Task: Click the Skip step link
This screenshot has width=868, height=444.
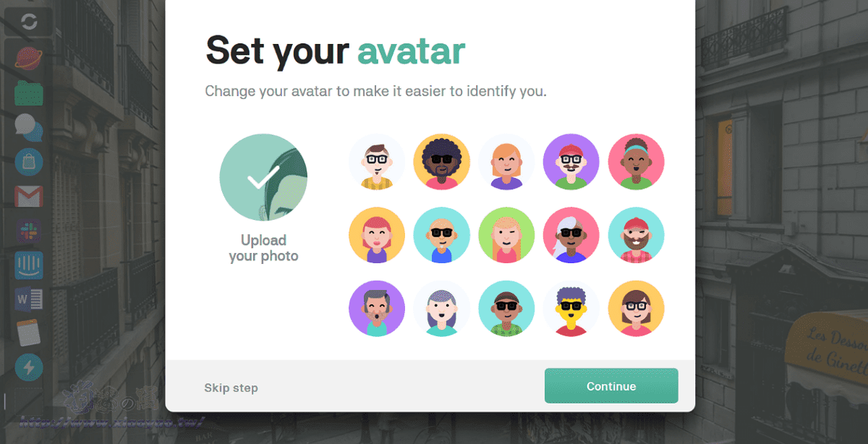Action: pyautogui.click(x=231, y=388)
